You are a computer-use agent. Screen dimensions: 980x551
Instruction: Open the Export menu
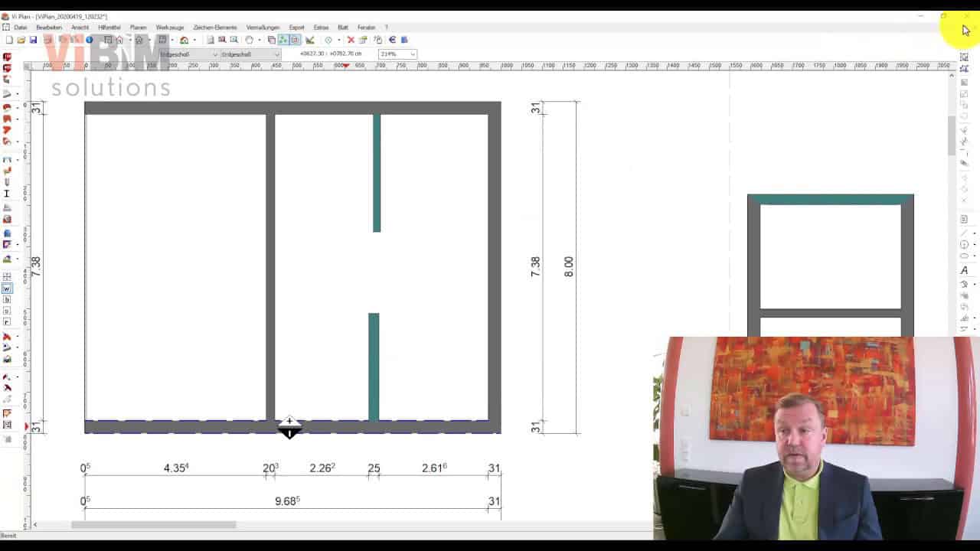tap(296, 28)
